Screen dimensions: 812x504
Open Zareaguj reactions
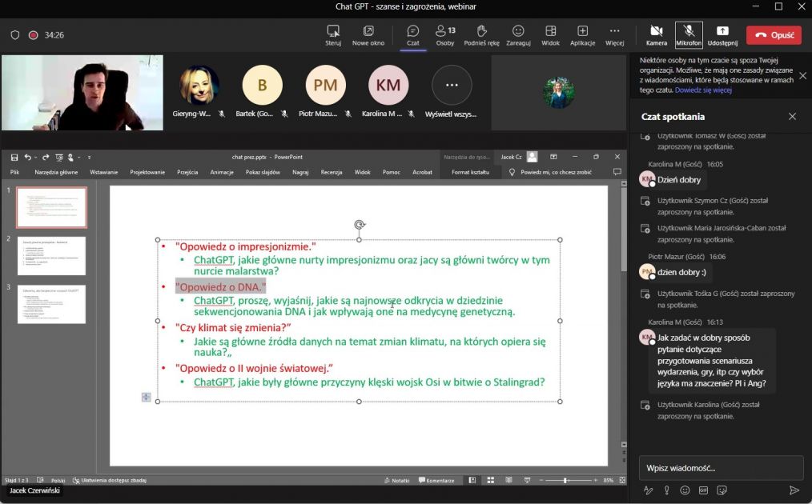coord(518,35)
